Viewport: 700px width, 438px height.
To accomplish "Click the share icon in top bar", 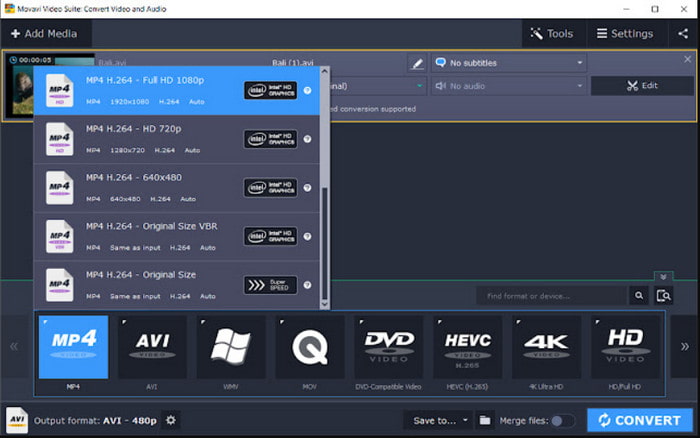I will click(x=683, y=33).
